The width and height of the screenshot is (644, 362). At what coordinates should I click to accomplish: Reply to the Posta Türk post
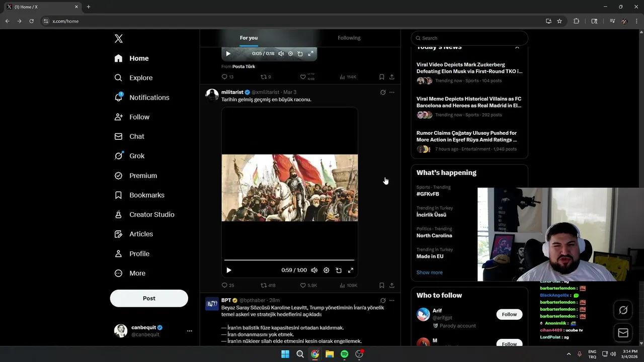227,77
